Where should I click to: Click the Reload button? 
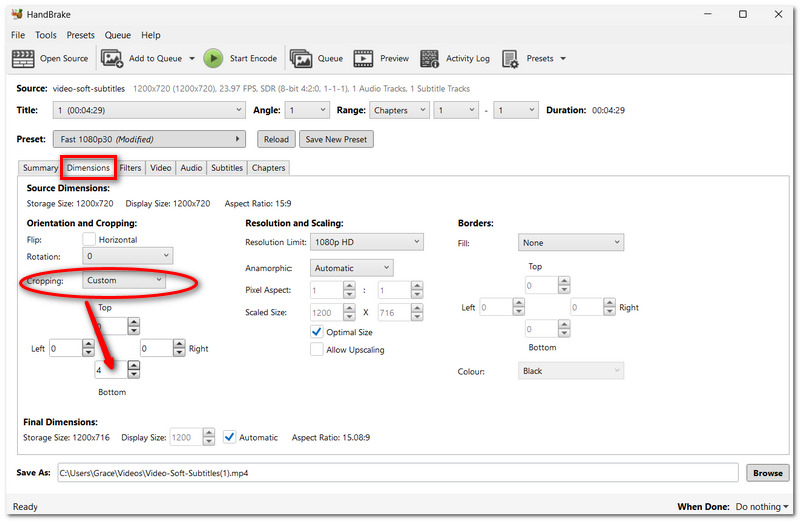point(276,139)
